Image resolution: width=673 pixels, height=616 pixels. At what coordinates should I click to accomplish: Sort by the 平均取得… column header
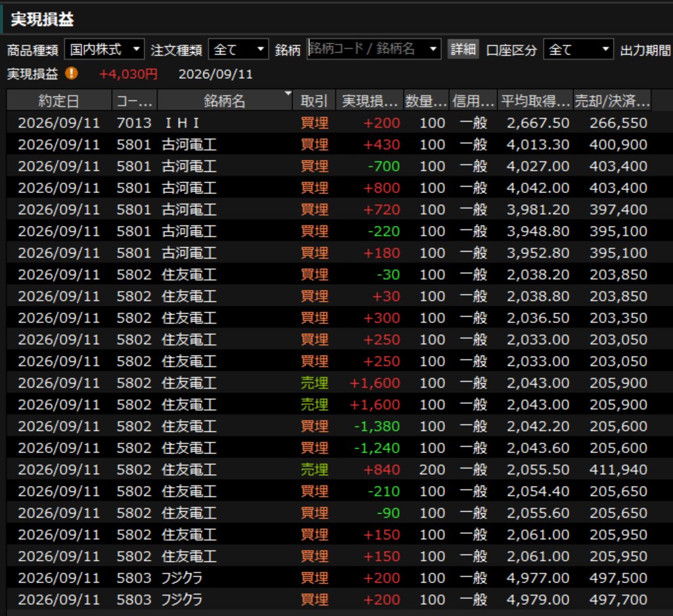pyautogui.click(x=535, y=101)
